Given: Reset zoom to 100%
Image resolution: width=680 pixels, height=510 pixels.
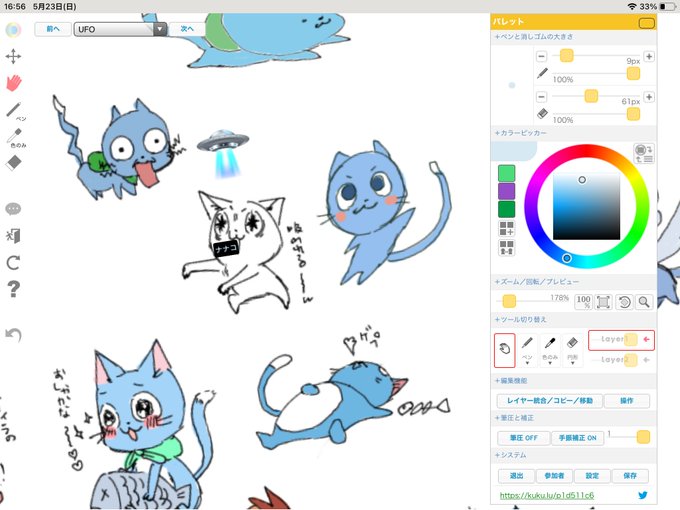Looking at the screenshot, I should coord(583,301).
